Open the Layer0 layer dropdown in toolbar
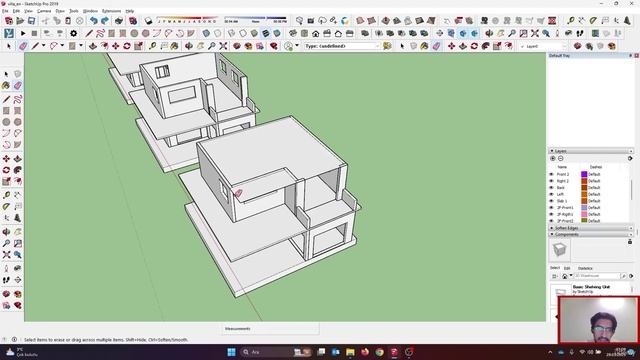Screen dimensions: 640x360 543,47
